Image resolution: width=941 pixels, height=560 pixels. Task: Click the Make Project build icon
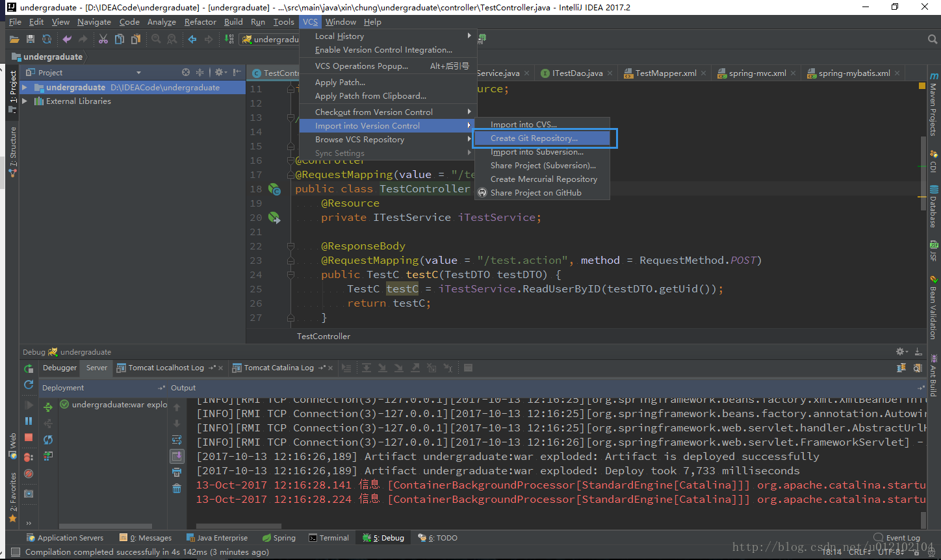click(229, 40)
